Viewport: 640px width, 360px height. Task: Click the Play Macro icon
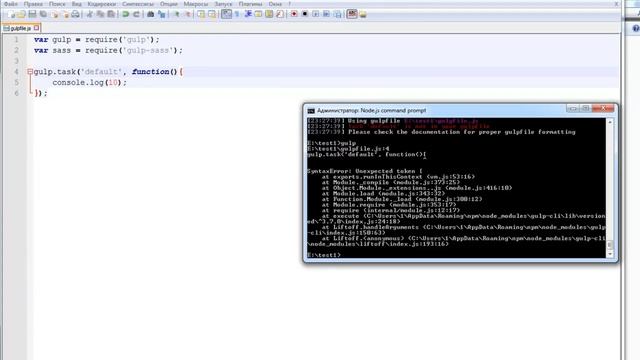[316, 14]
